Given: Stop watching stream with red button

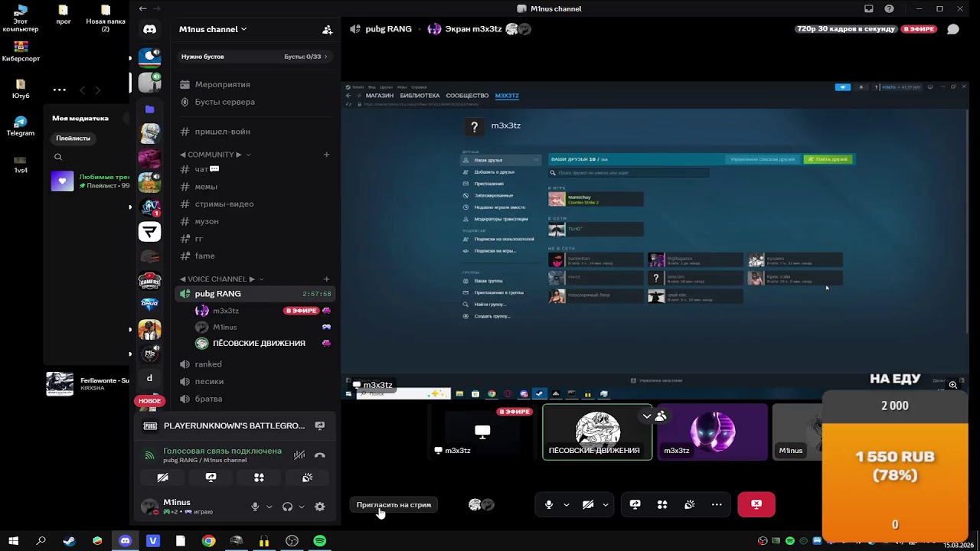Looking at the screenshot, I should pyautogui.click(x=756, y=504).
